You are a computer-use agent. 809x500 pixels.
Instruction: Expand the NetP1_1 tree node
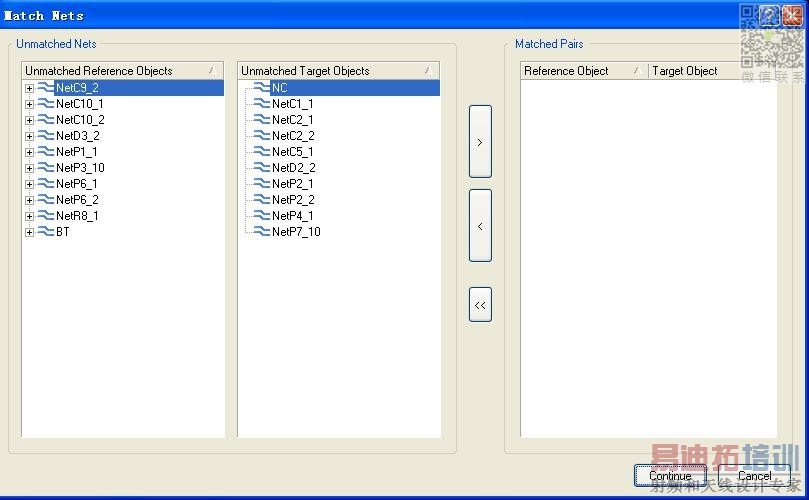(29, 152)
